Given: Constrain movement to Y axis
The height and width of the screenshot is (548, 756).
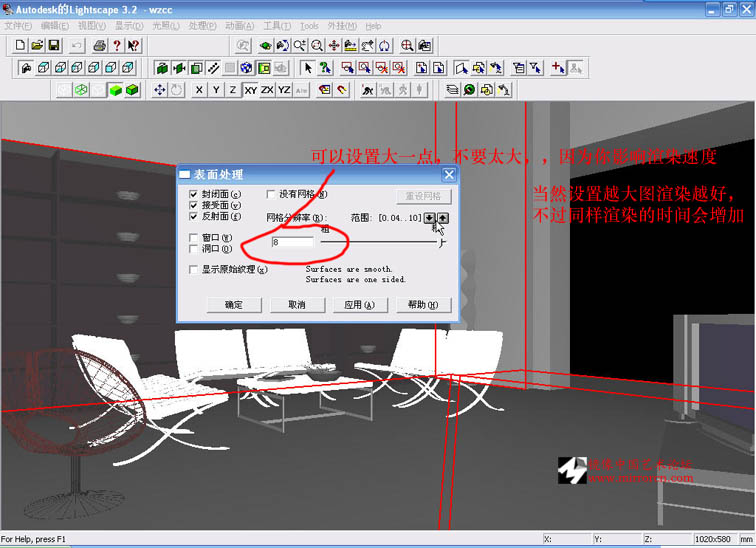Looking at the screenshot, I should [216, 90].
